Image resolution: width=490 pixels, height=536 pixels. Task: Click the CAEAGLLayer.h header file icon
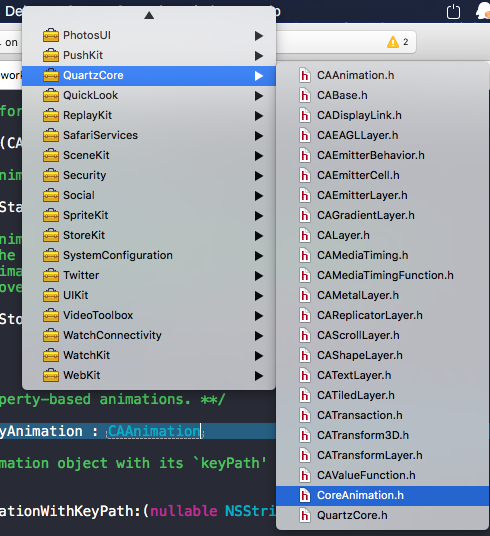pyautogui.click(x=305, y=135)
